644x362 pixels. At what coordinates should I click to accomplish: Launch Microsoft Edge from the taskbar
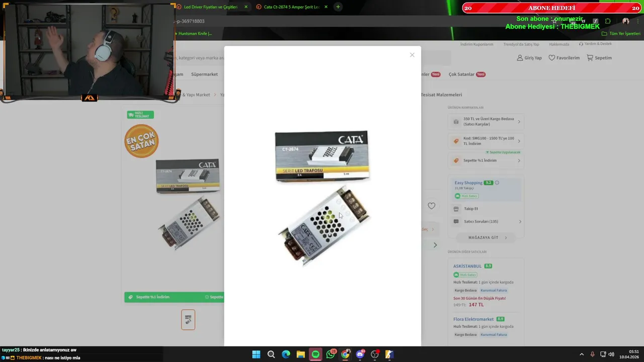coord(286,354)
